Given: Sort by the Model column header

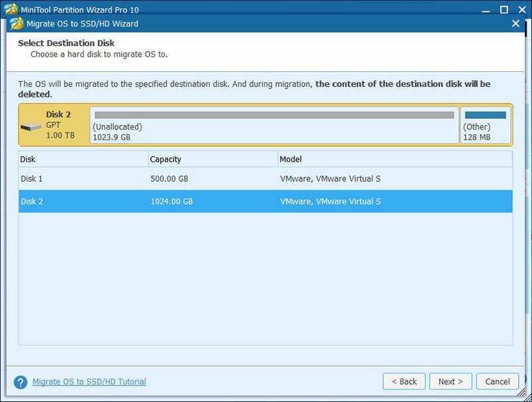Looking at the screenshot, I should (395, 159).
